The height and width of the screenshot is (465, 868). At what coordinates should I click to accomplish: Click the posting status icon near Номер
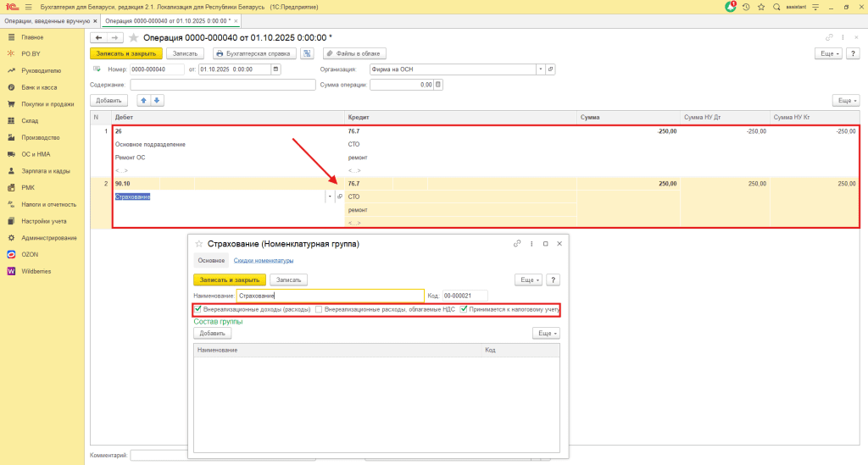(x=97, y=69)
